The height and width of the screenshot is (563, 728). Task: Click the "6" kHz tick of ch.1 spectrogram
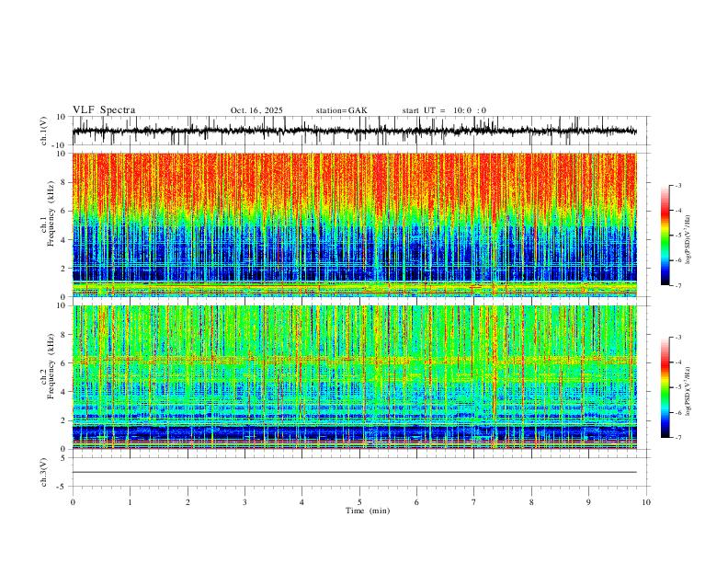pos(63,211)
